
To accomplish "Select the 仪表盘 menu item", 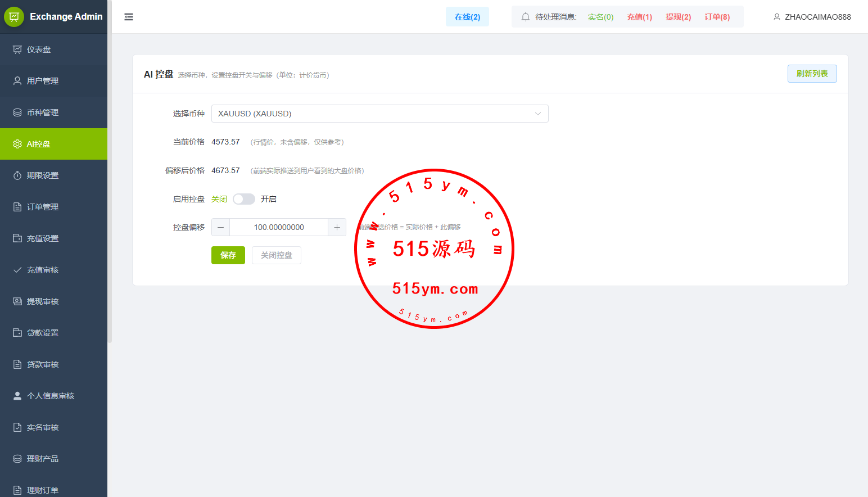I will click(x=39, y=49).
